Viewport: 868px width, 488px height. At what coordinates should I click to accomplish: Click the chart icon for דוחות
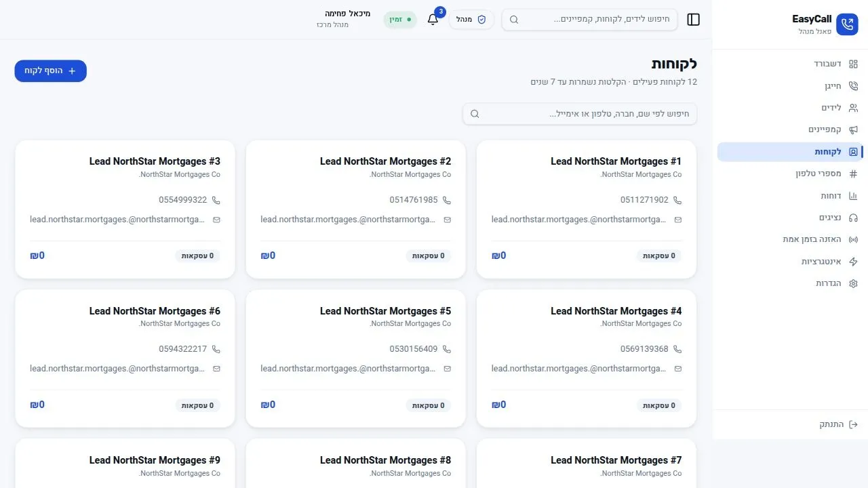853,196
